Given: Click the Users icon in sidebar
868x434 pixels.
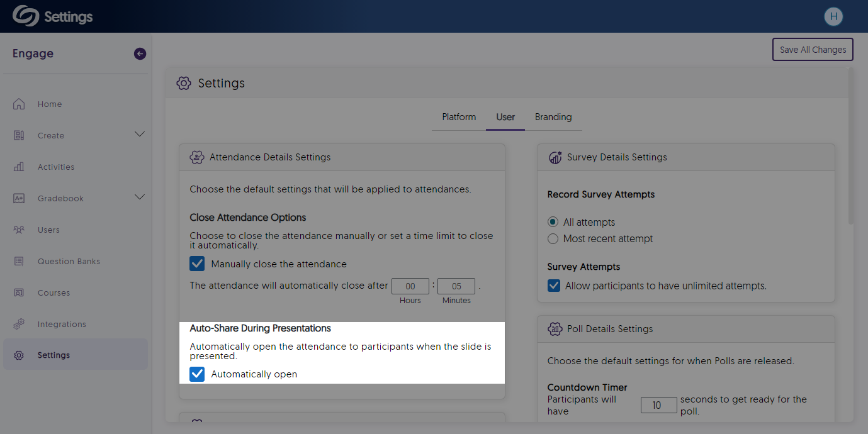Looking at the screenshot, I should pos(19,230).
